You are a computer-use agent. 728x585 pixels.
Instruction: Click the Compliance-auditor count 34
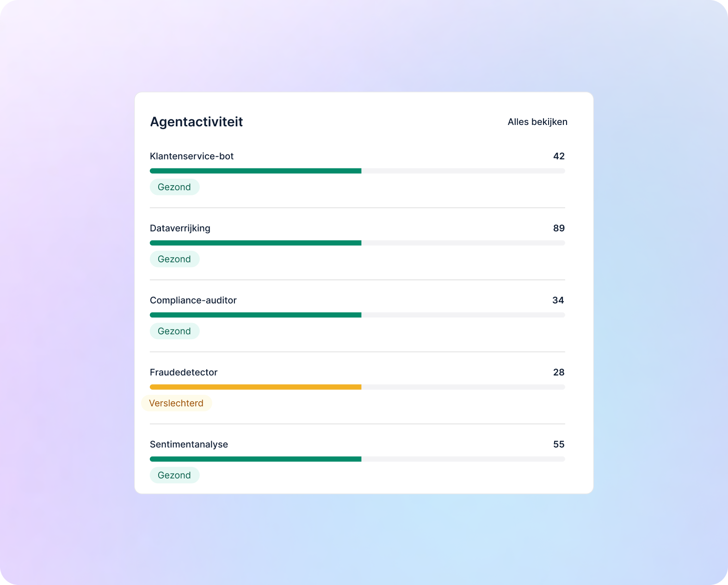558,300
